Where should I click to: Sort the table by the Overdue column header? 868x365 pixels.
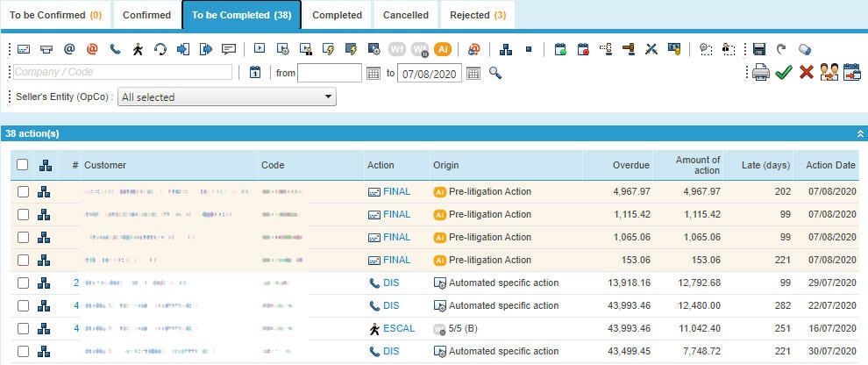pos(631,165)
